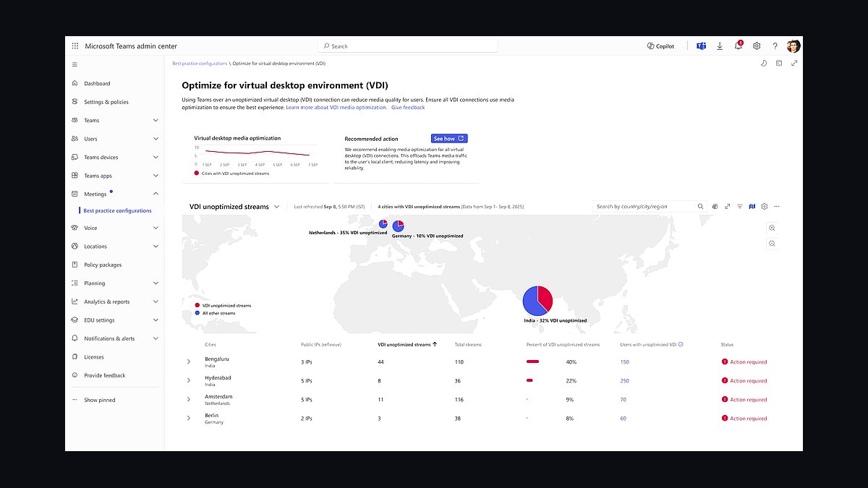Open VDI unoptimized streams dropdown
The image size is (868, 488).
click(234, 207)
